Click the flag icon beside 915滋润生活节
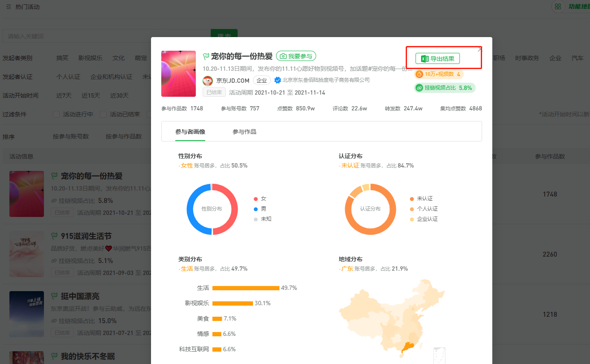The height and width of the screenshot is (364, 590). pyautogui.click(x=55, y=236)
